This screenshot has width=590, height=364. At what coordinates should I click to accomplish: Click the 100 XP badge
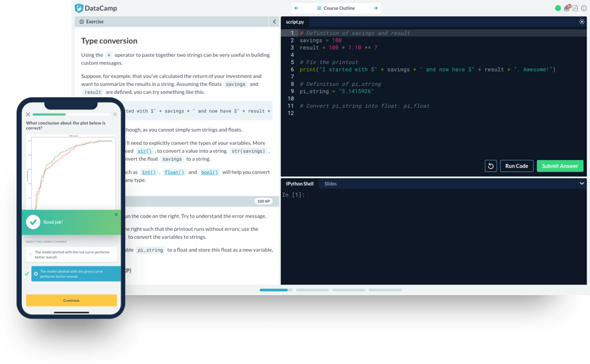click(x=264, y=201)
